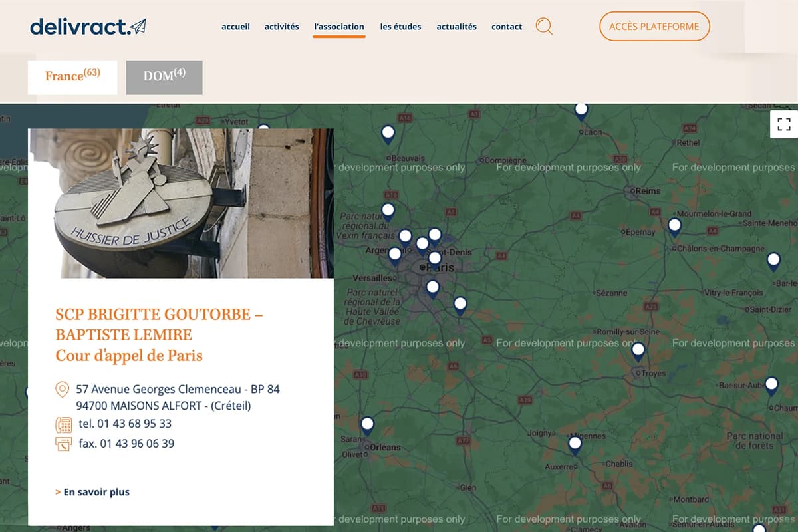Click the delivract logo
Screen dimensions: 798x532
tap(88, 27)
